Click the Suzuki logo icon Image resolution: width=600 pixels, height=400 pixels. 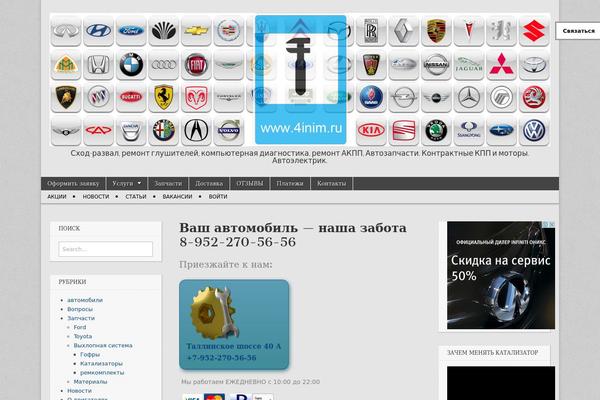pos(534,31)
